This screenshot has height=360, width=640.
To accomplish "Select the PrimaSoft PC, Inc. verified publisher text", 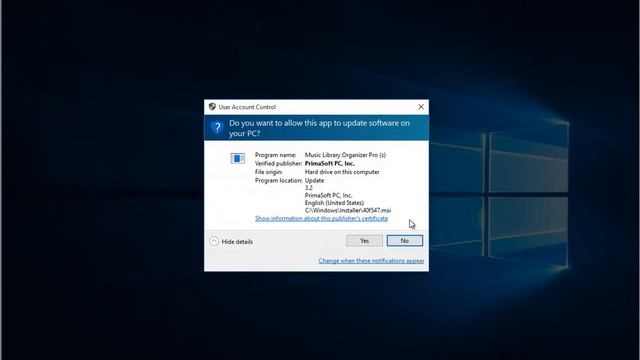I will click(x=329, y=163).
